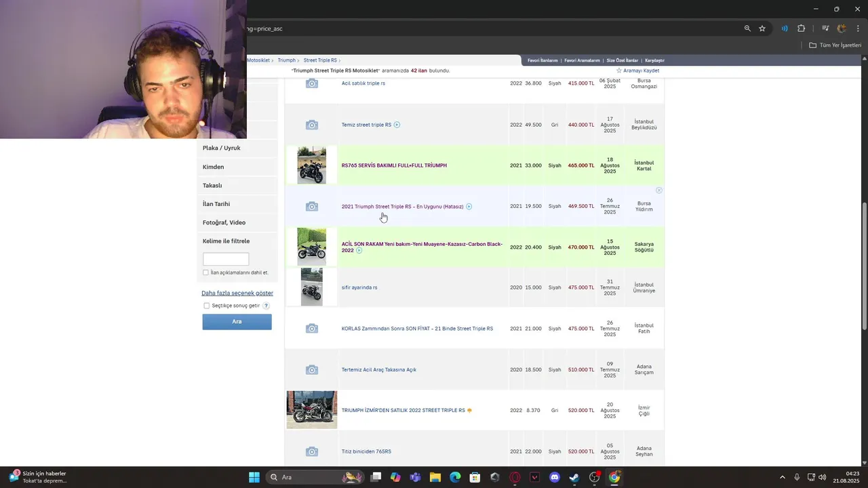Open the Tertemiz Acil Araç Takasına Açık listing
The height and width of the screenshot is (488, 868).
(379, 369)
